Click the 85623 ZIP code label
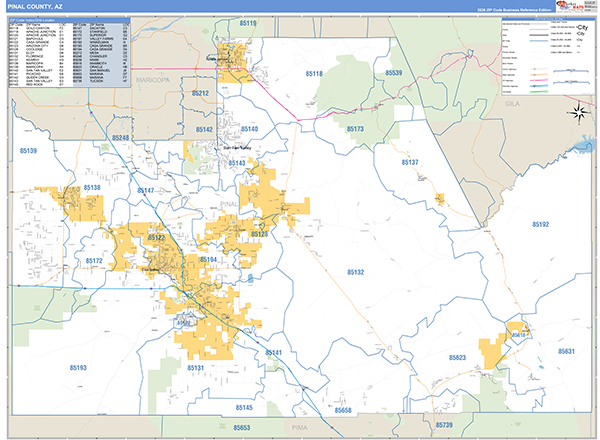The height and width of the screenshot is (440, 600). point(458,357)
